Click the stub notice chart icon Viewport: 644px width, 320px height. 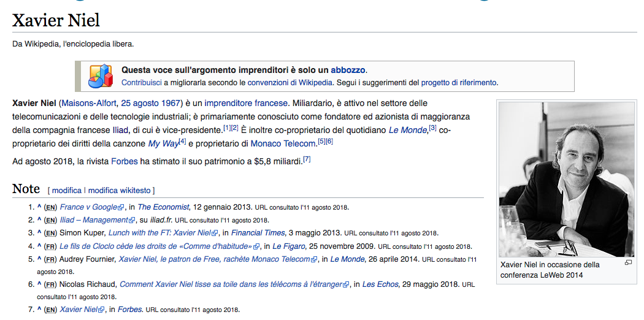pos(100,76)
